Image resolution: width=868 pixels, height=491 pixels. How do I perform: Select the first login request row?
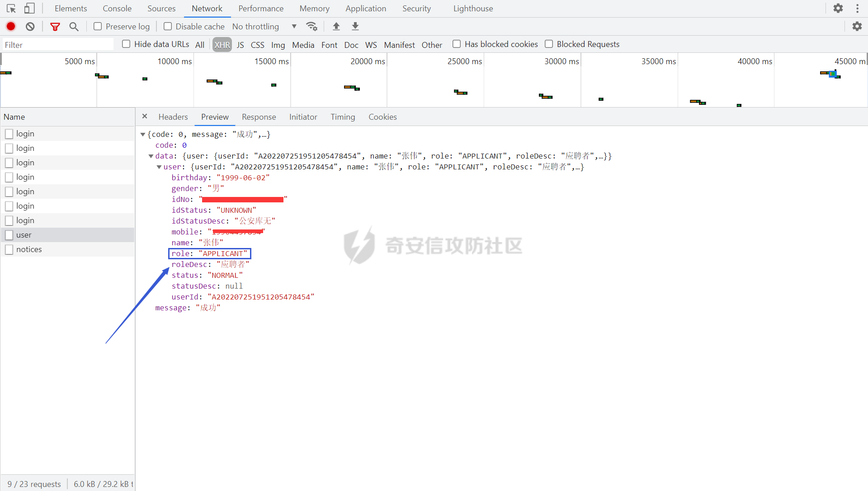click(x=67, y=134)
